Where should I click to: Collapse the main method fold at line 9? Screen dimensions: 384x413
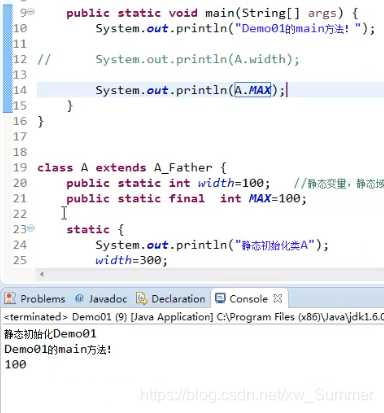point(31,12)
